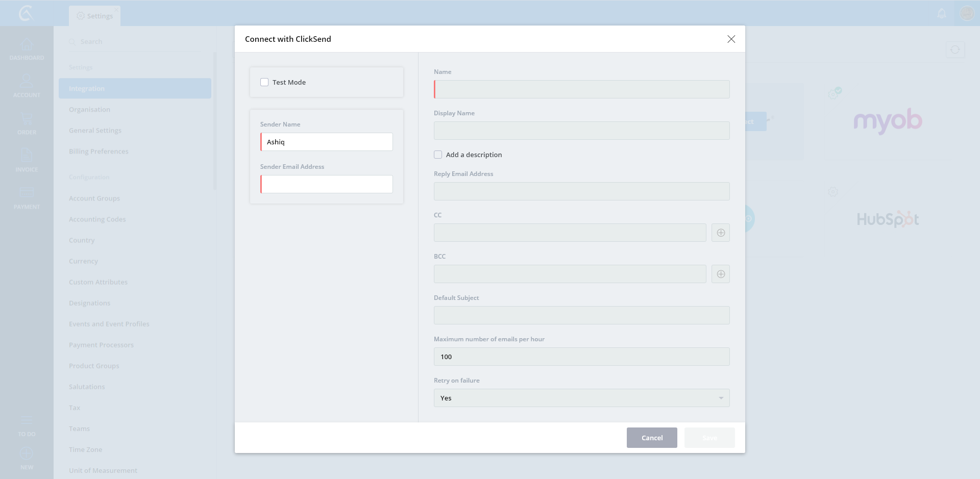
Task: Click the notification bell icon
Action: (942, 13)
